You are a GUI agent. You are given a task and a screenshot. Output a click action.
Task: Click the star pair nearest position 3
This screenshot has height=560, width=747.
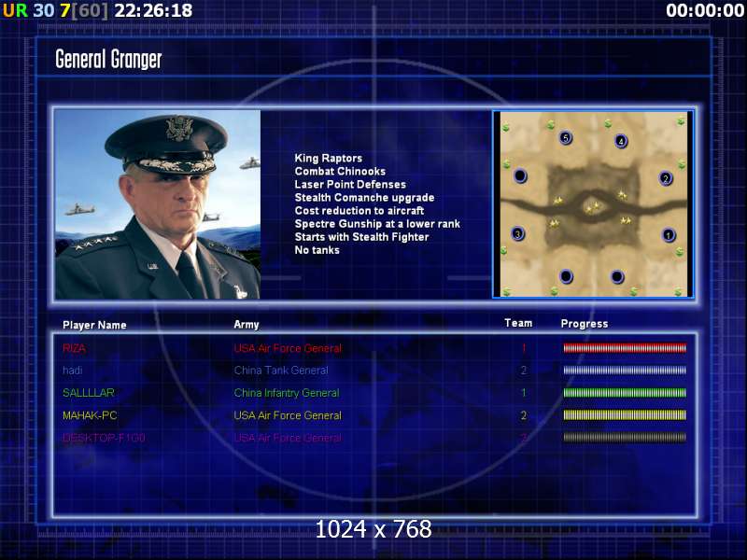tap(554, 223)
